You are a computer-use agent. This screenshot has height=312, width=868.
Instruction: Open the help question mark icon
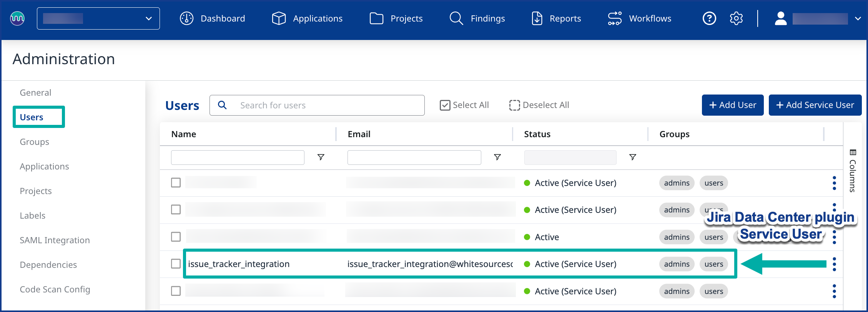click(709, 18)
